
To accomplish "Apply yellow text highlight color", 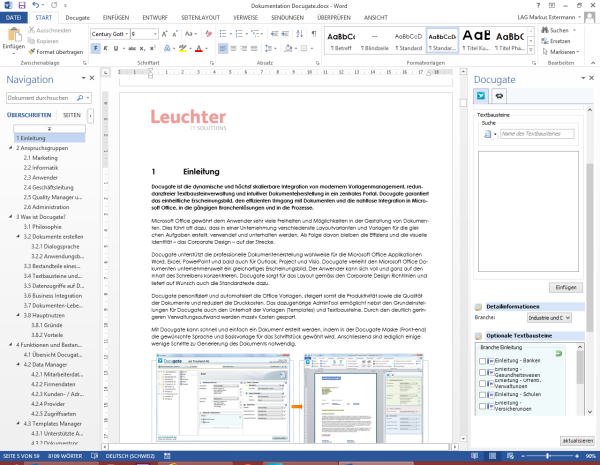I will coord(183,48).
